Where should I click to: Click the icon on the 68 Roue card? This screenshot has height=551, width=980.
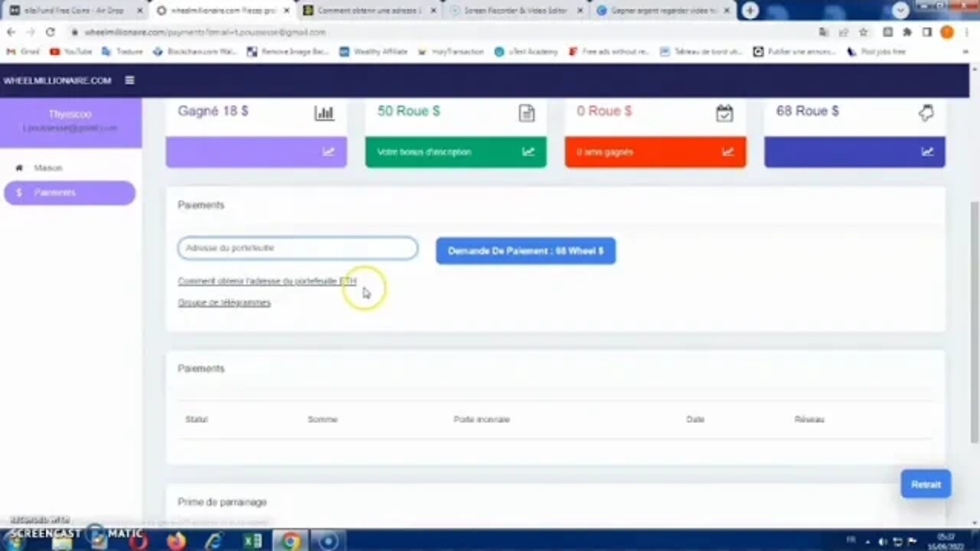pyautogui.click(x=926, y=113)
